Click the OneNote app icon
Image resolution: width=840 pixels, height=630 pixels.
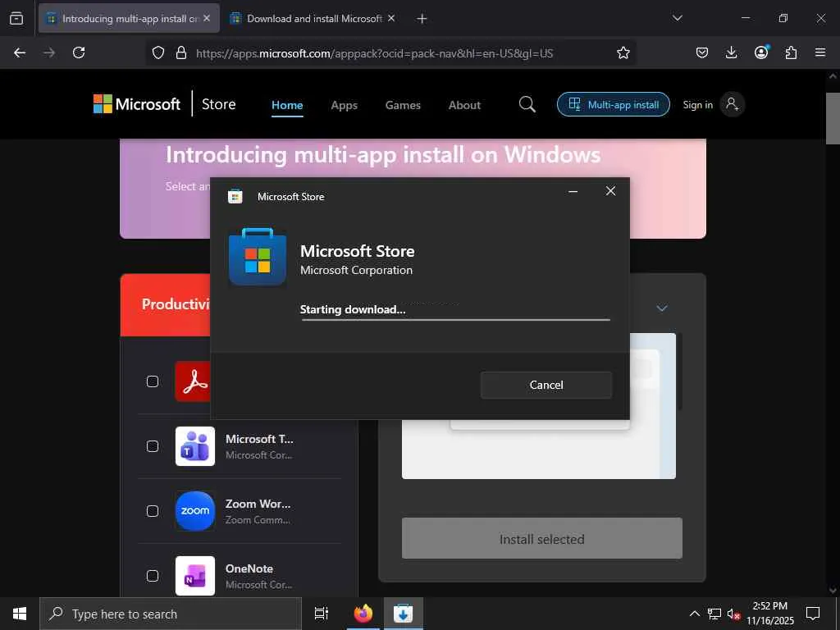pos(195,576)
